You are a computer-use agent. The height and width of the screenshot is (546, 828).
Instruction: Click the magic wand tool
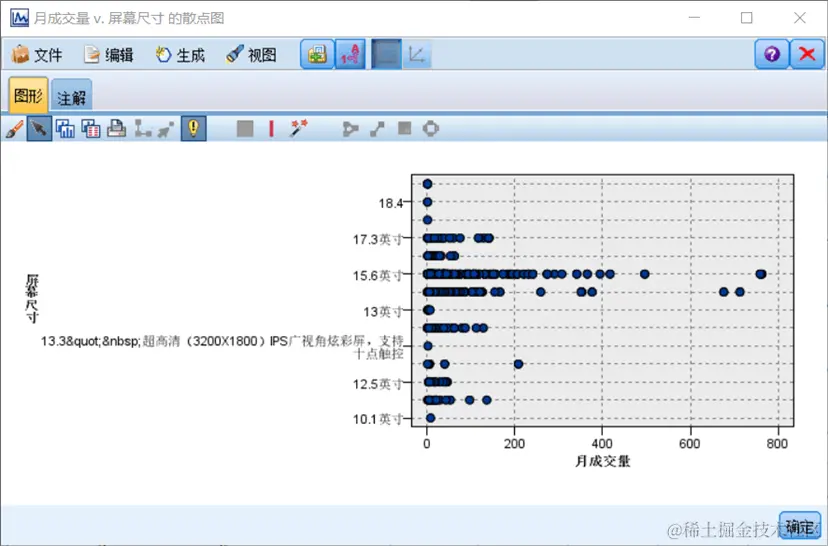pos(298,128)
